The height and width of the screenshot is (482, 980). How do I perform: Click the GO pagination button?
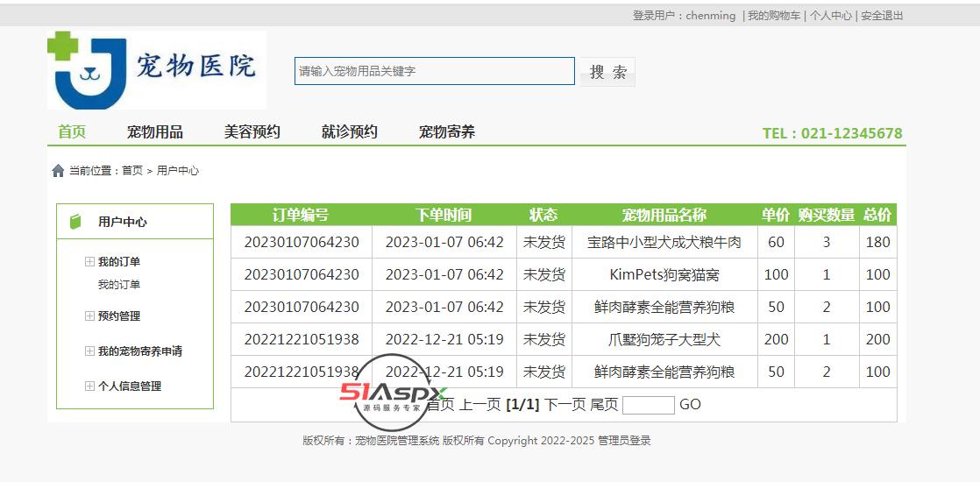click(690, 405)
